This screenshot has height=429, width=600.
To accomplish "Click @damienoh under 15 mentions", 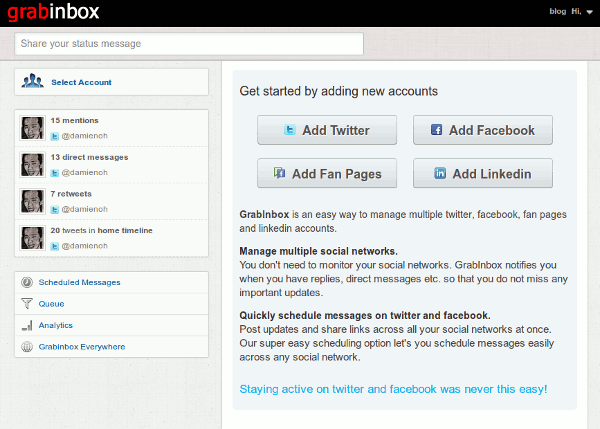I will point(85,136).
